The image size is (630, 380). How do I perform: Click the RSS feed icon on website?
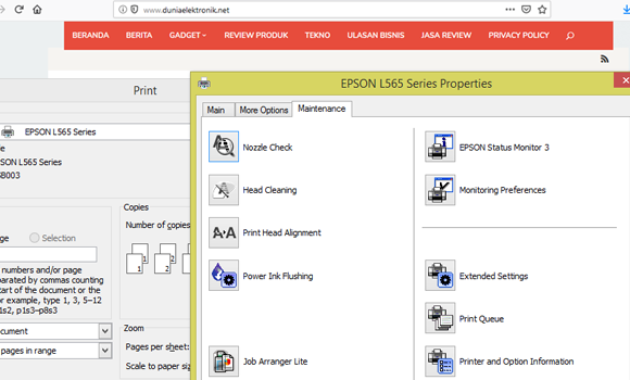[x=604, y=59]
